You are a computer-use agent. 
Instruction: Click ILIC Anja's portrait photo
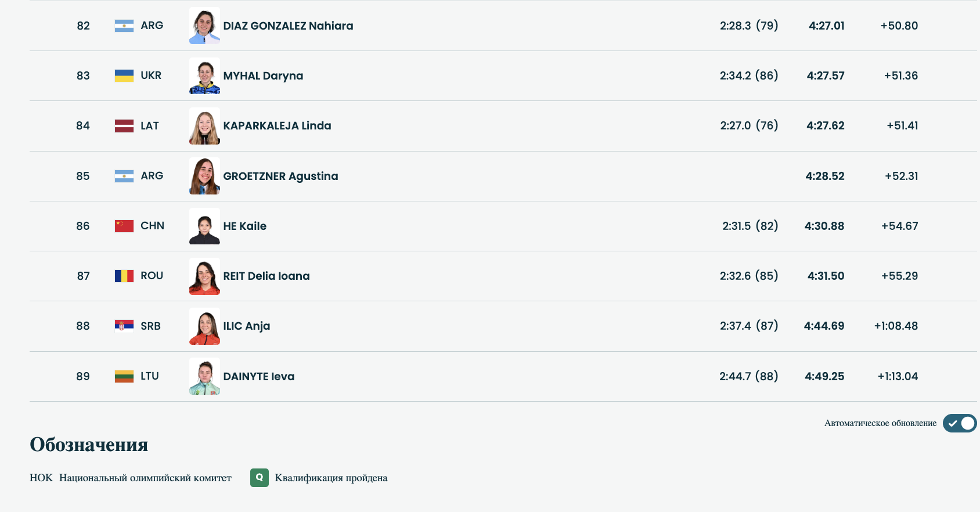pyautogui.click(x=204, y=326)
